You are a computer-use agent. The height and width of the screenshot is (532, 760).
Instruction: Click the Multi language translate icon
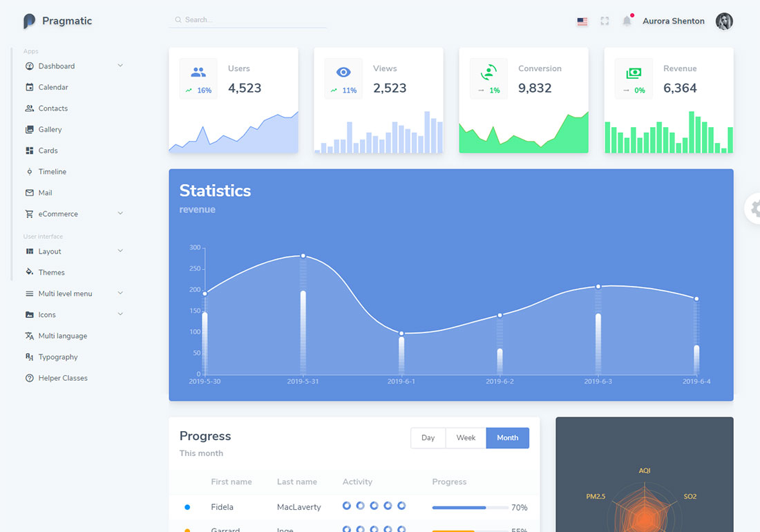pos(30,336)
